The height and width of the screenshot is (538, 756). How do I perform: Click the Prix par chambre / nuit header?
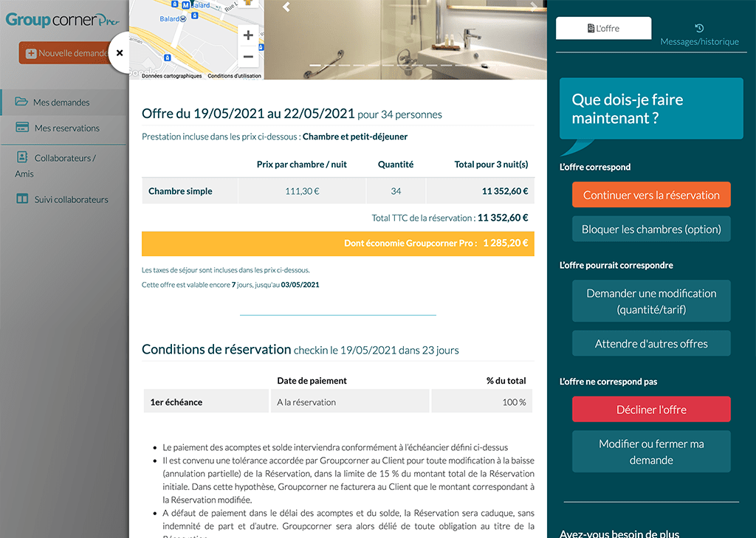(302, 165)
